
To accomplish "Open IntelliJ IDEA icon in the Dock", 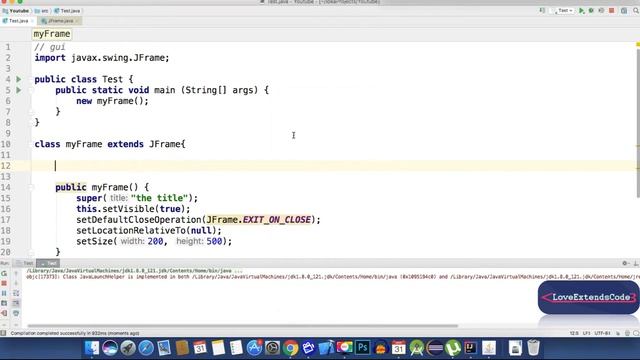I will [x=471, y=348].
